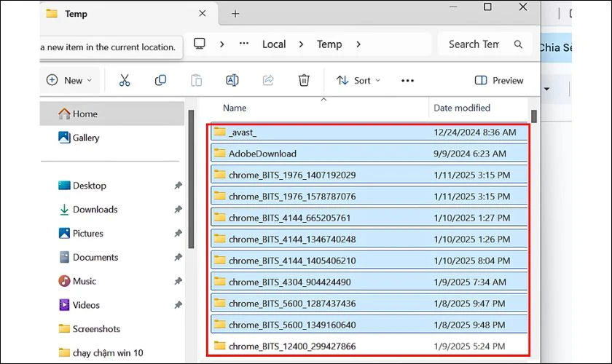Go to Temp in the breadcrumb

coord(329,44)
